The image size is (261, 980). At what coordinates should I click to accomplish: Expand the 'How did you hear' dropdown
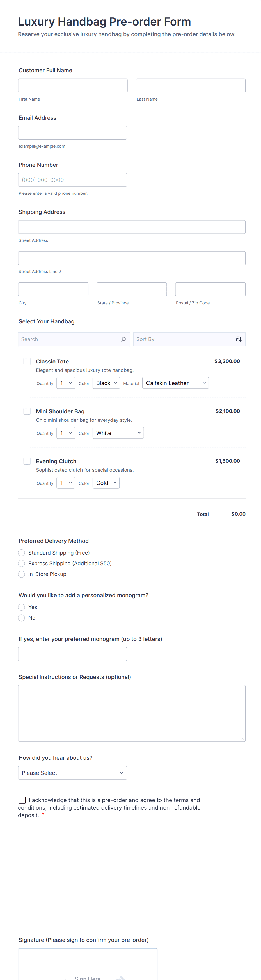[72, 773]
